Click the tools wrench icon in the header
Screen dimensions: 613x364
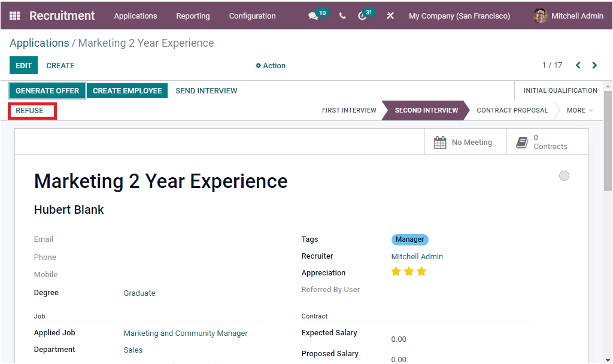[x=390, y=16]
